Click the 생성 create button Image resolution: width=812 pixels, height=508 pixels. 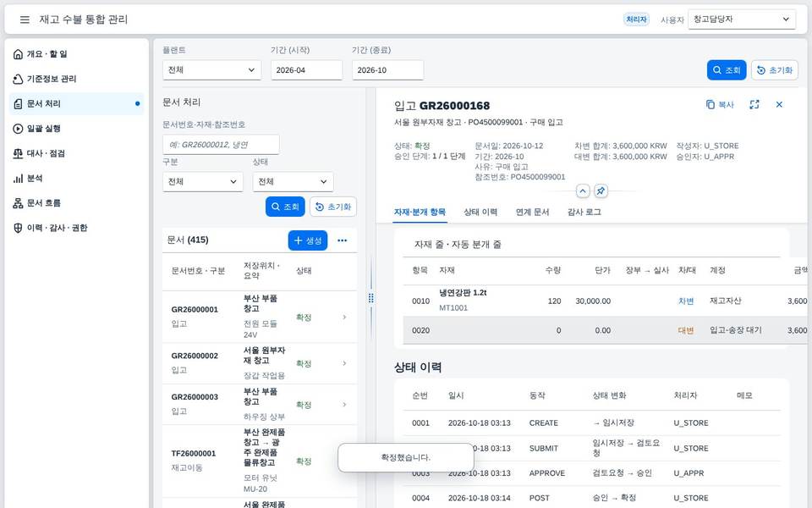pos(308,240)
